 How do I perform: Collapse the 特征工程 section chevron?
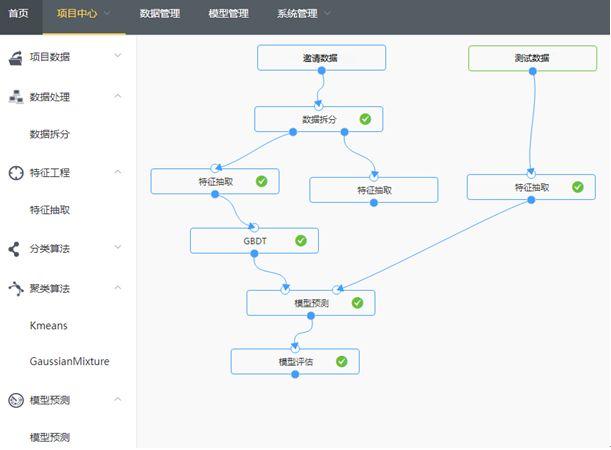tap(118, 171)
